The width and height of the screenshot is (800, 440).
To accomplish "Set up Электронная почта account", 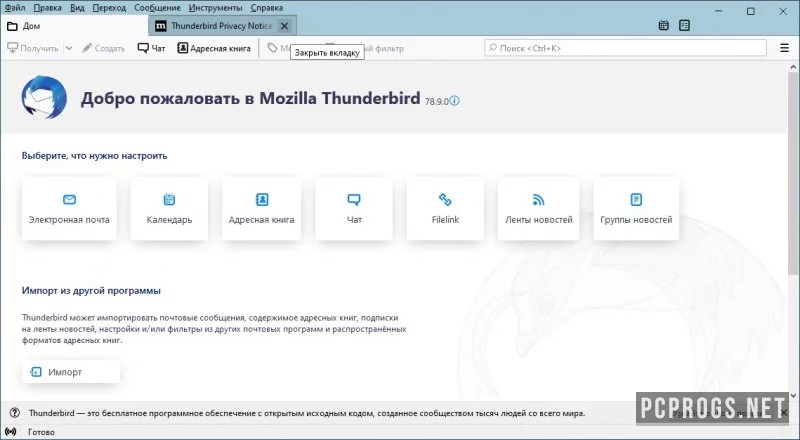I will click(69, 208).
